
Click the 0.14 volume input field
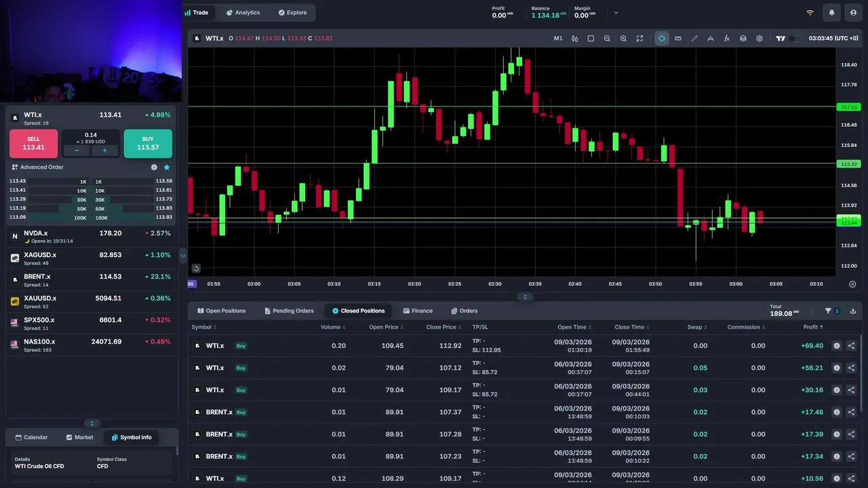pos(91,138)
